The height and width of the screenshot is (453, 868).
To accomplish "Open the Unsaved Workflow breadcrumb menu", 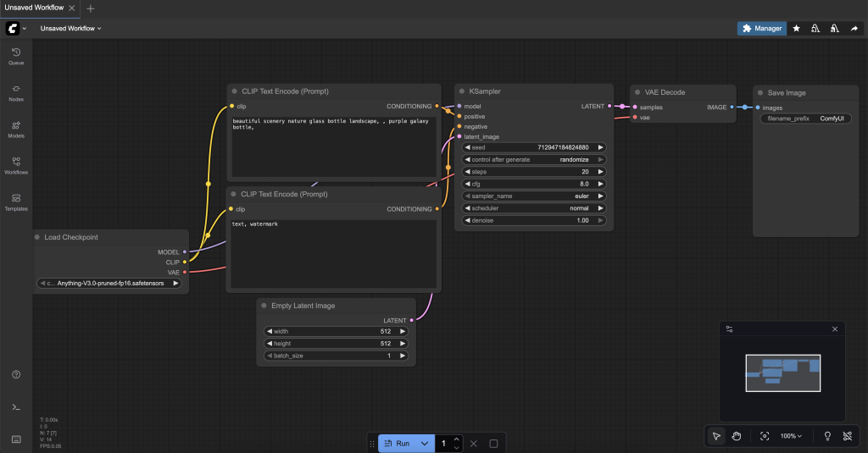I will point(70,28).
